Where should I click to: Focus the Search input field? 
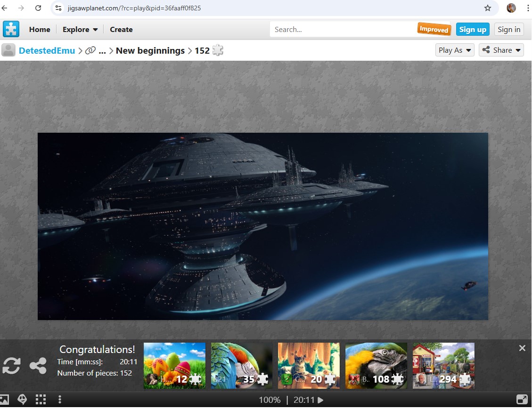[344, 30]
